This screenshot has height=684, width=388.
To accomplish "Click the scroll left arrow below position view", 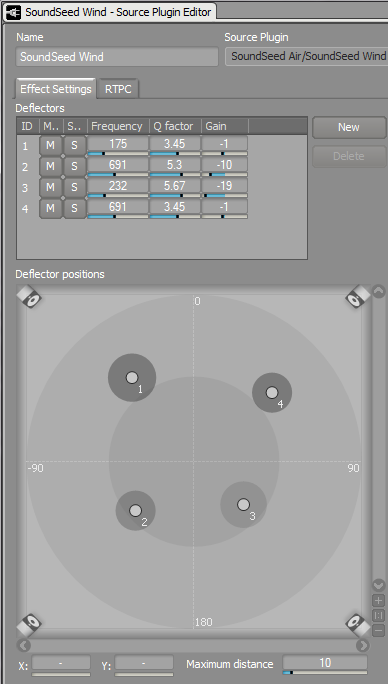I will point(24,645).
